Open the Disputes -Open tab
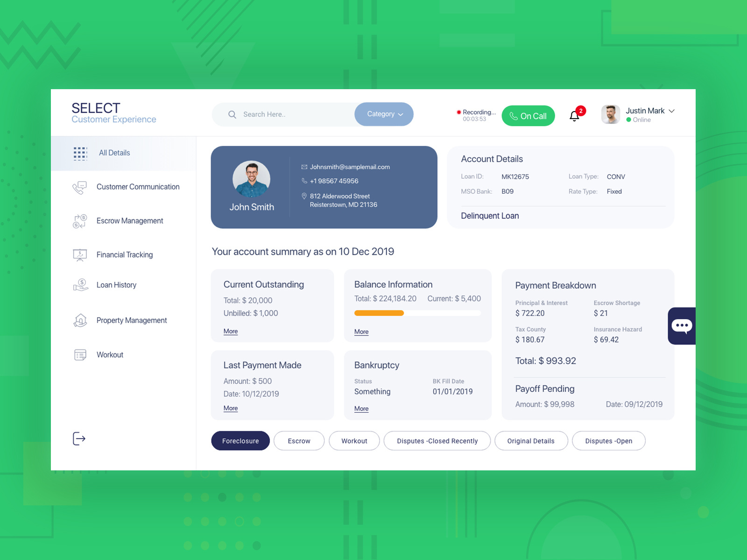The height and width of the screenshot is (560, 747). (608, 441)
